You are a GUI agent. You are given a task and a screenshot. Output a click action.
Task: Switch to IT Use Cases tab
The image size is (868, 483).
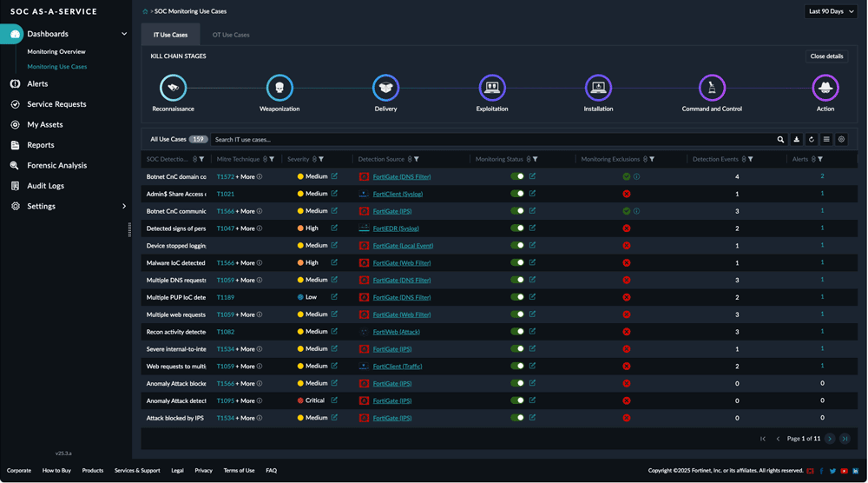[x=170, y=35]
